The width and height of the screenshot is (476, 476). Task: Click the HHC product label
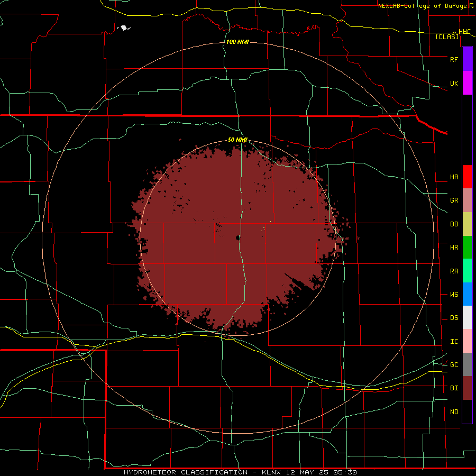[x=464, y=32]
